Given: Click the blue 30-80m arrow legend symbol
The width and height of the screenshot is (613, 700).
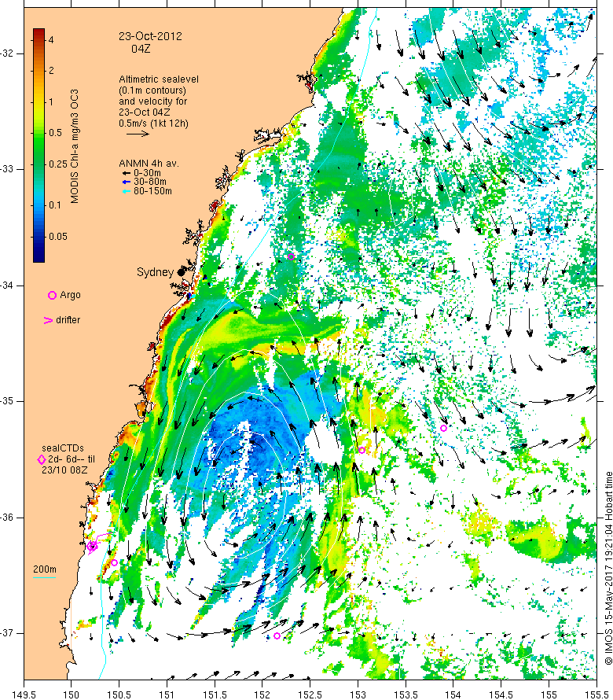Looking at the screenshot, I should pos(127,182).
